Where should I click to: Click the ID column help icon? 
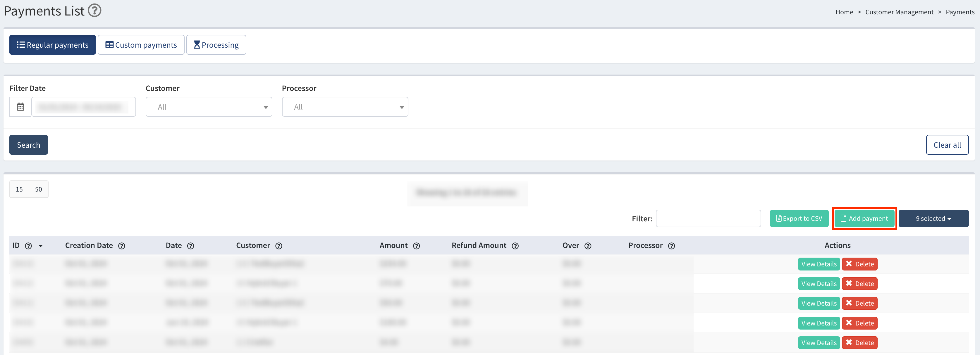[29, 246]
